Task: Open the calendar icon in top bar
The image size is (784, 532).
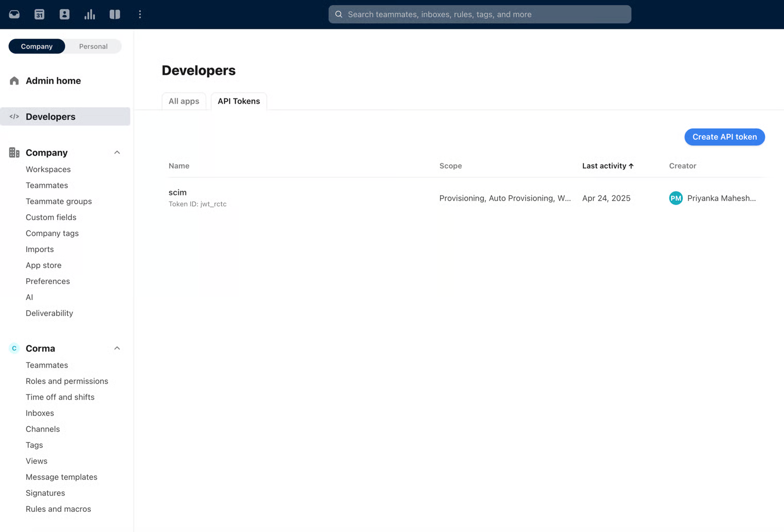Action: pyautogui.click(x=39, y=14)
